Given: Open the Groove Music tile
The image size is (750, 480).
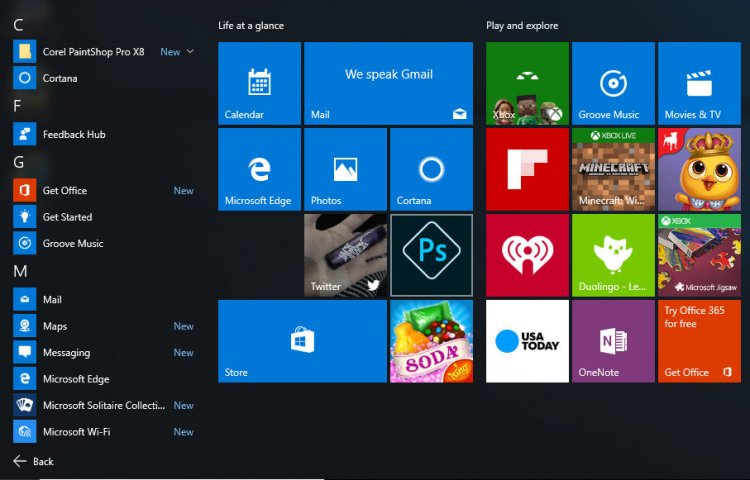Looking at the screenshot, I should point(613,83).
